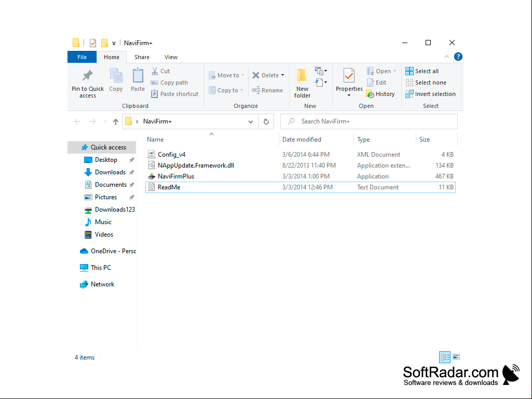Click New folder icon in title bar toolbar

104,43
